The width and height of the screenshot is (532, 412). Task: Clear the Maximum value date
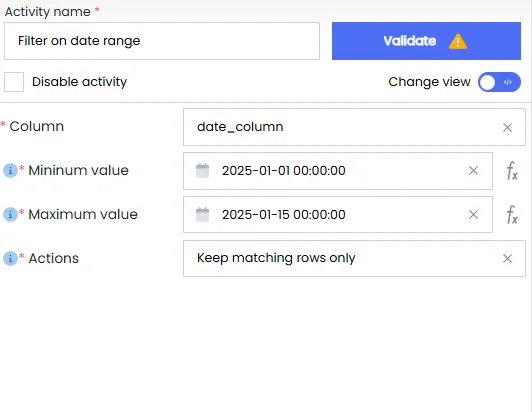pyautogui.click(x=473, y=214)
